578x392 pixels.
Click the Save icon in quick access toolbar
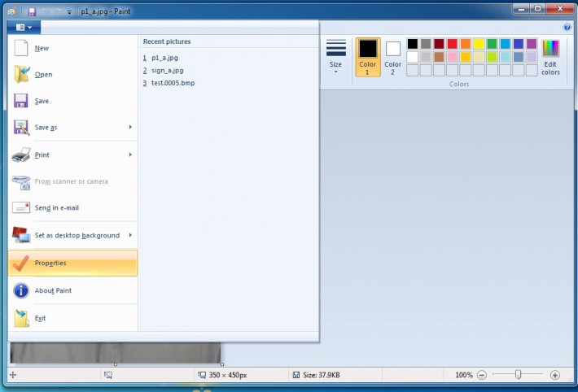pos(32,11)
